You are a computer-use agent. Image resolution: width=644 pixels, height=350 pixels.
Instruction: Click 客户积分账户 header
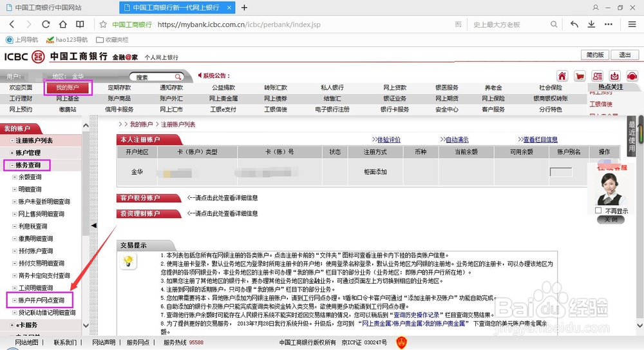click(x=148, y=198)
